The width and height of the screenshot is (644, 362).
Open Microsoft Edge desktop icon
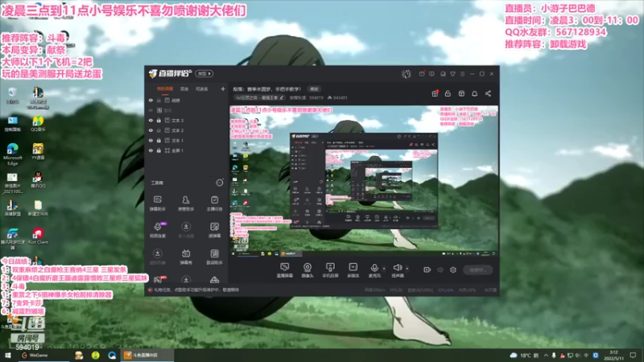[x=12, y=154]
